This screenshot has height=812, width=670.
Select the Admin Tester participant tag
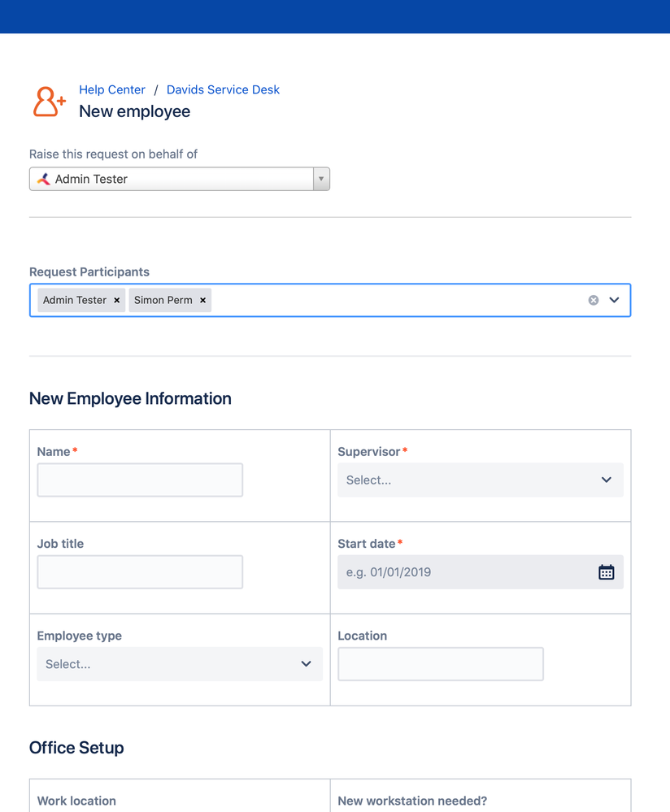(x=75, y=301)
